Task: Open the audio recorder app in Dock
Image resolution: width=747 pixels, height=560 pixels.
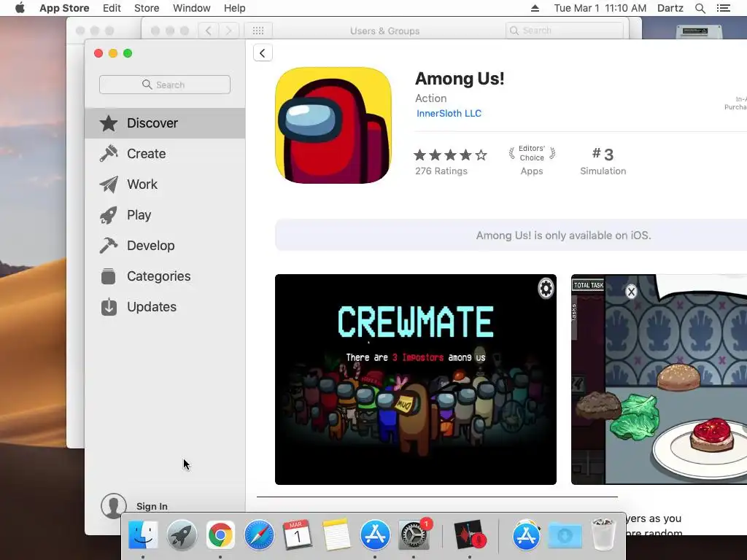Action: click(x=469, y=534)
